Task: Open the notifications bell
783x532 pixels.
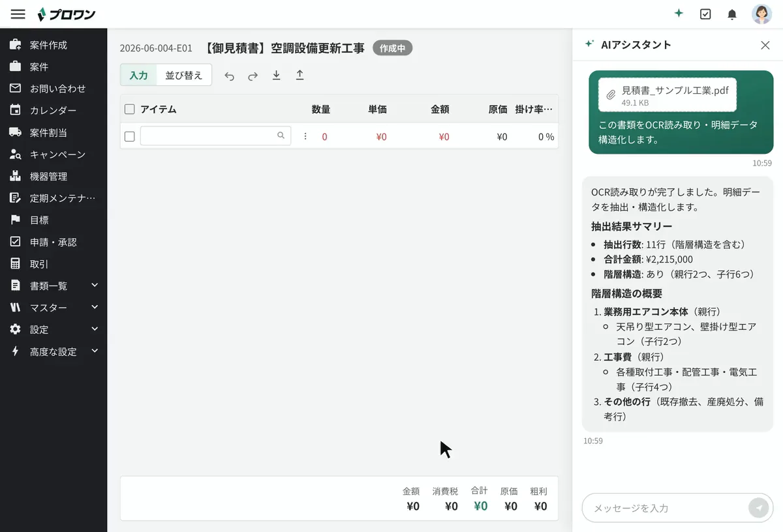Action: [732, 14]
